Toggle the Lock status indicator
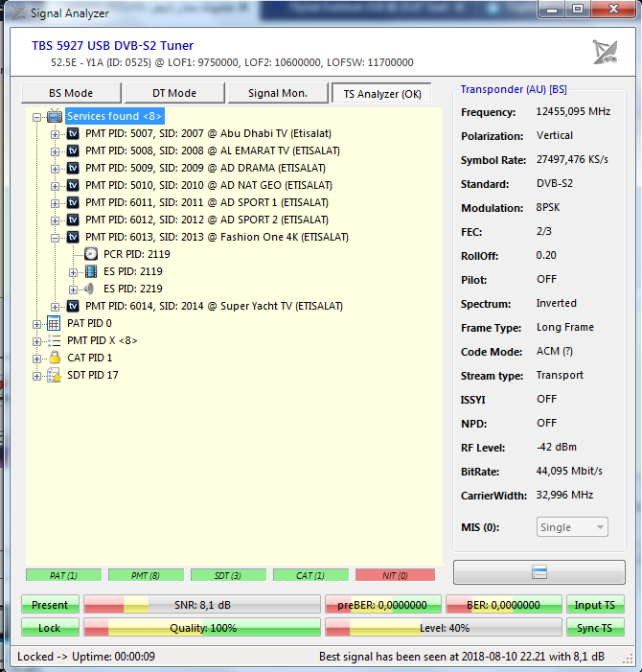 50,628
